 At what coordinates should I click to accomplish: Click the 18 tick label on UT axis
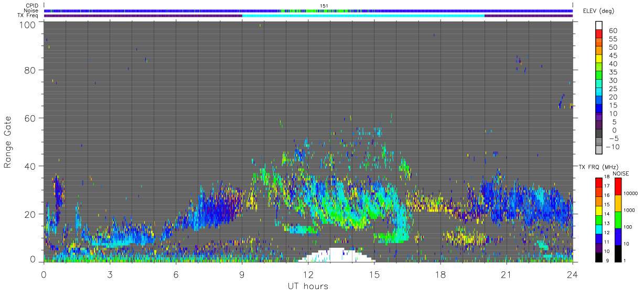tap(440, 274)
